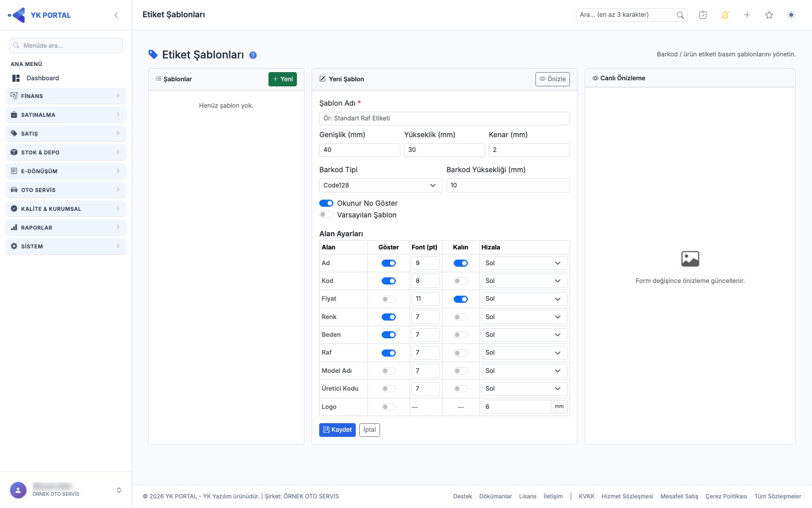
Task: Click the search magnifier icon in top bar
Action: click(680, 15)
